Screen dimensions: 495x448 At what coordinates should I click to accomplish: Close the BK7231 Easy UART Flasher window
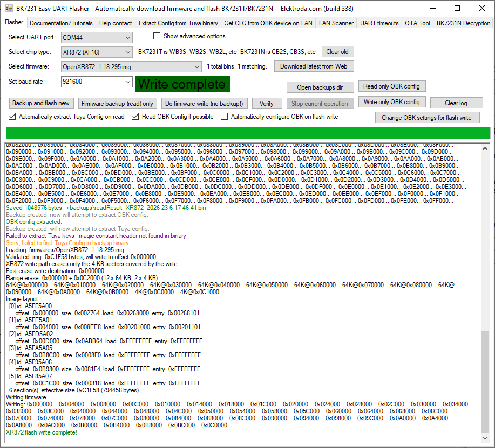click(x=482, y=8)
